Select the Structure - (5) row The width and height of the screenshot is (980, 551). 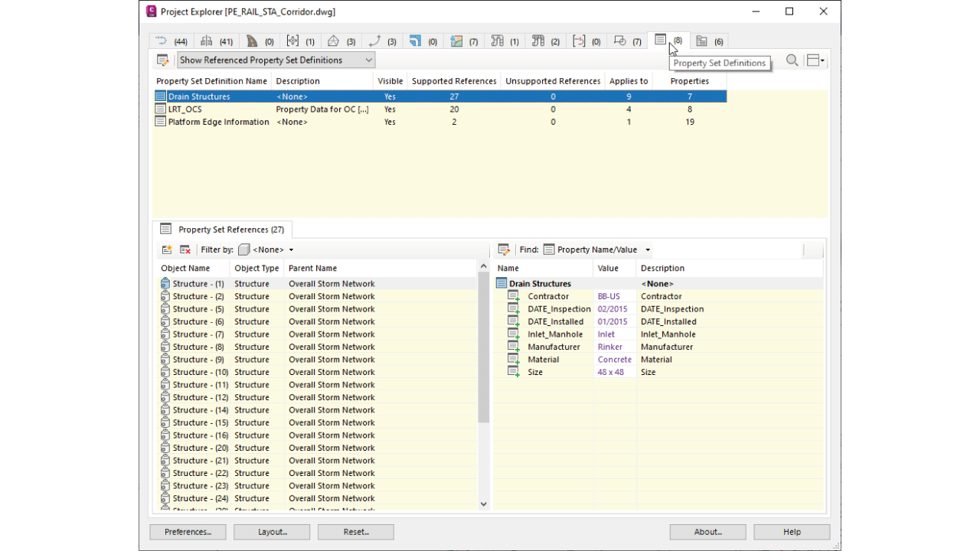(317, 309)
